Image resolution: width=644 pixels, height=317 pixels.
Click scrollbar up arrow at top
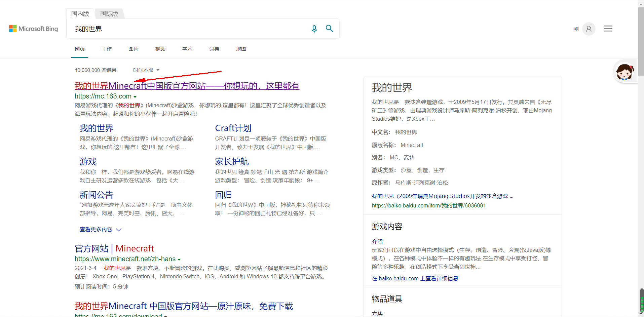coord(641,3)
